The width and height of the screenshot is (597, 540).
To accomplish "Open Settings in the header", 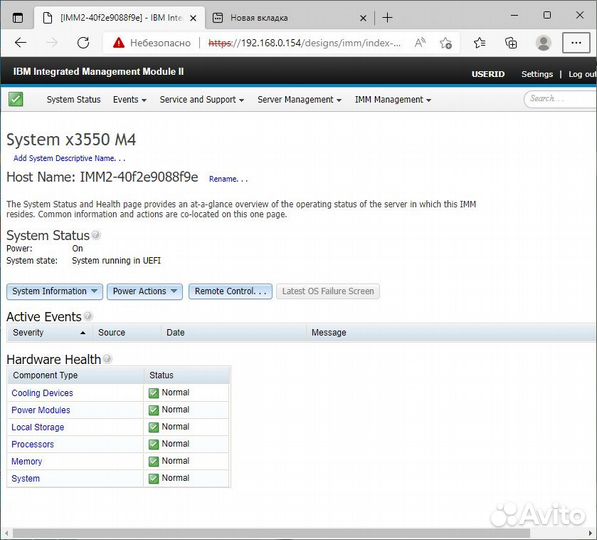I will pos(537,74).
